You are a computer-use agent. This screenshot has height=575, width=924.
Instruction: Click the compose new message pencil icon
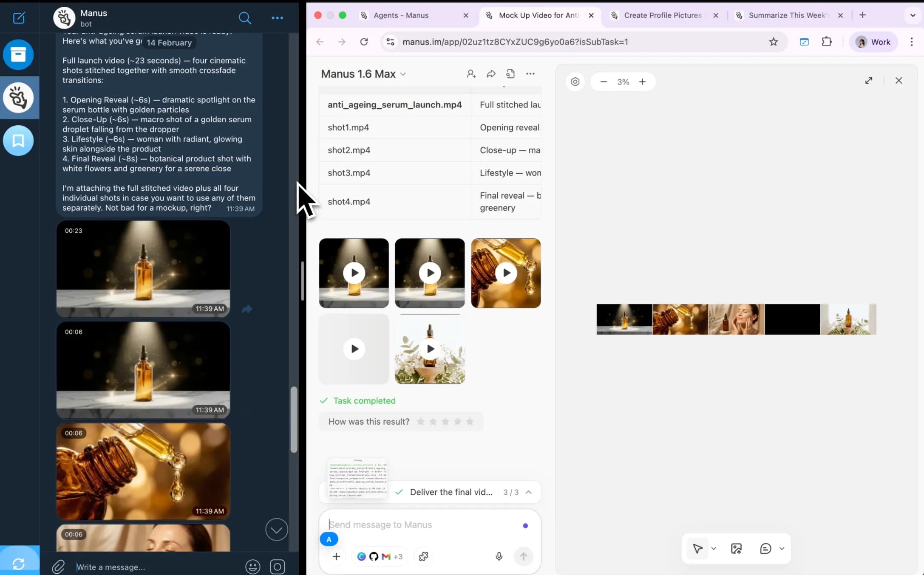pos(19,18)
